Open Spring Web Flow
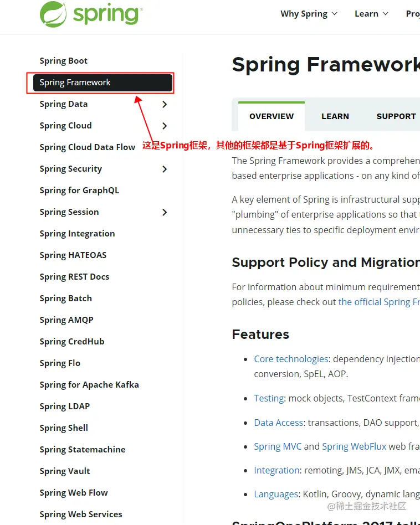The width and height of the screenshot is (420, 525). click(x=74, y=493)
